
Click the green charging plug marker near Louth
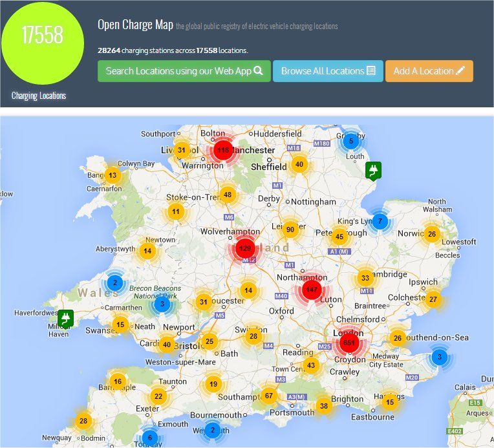373,171
